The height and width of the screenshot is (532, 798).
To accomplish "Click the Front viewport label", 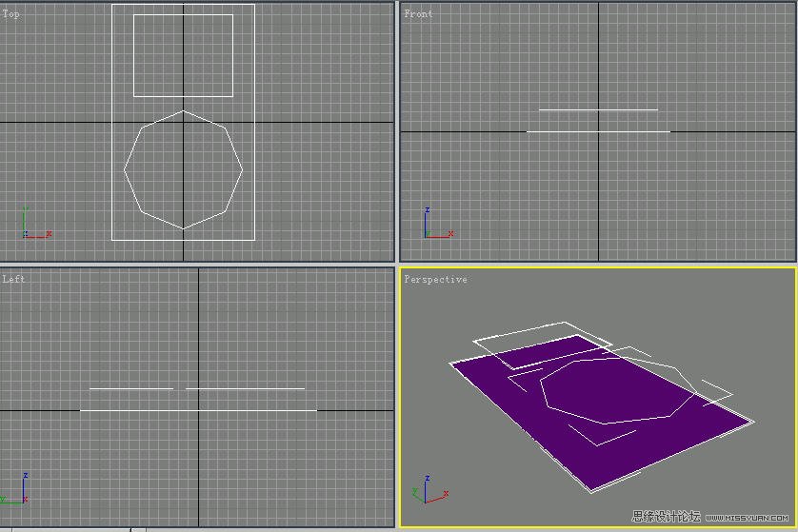I will pos(418,14).
